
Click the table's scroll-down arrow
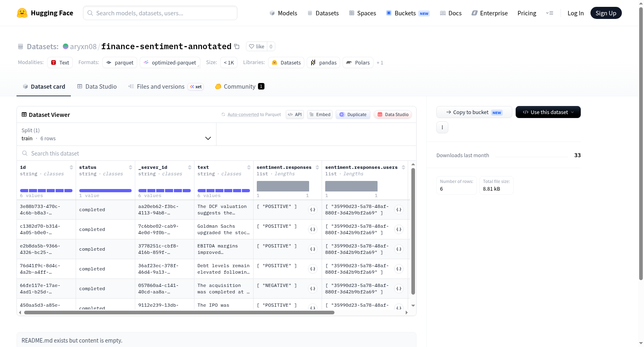(x=413, y=306)
